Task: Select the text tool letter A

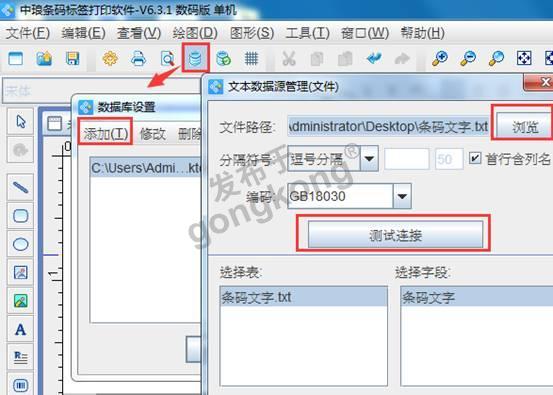Action: pos(20,330)
